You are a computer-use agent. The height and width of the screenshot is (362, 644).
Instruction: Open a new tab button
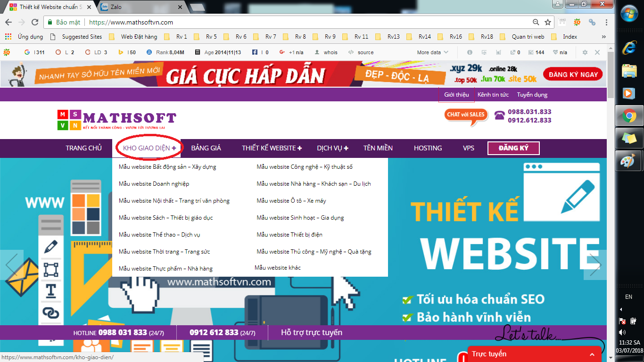coord(197,7)
